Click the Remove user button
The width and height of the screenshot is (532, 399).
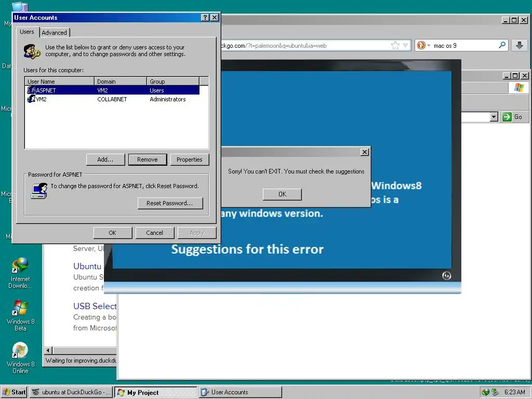coord(148,159)
